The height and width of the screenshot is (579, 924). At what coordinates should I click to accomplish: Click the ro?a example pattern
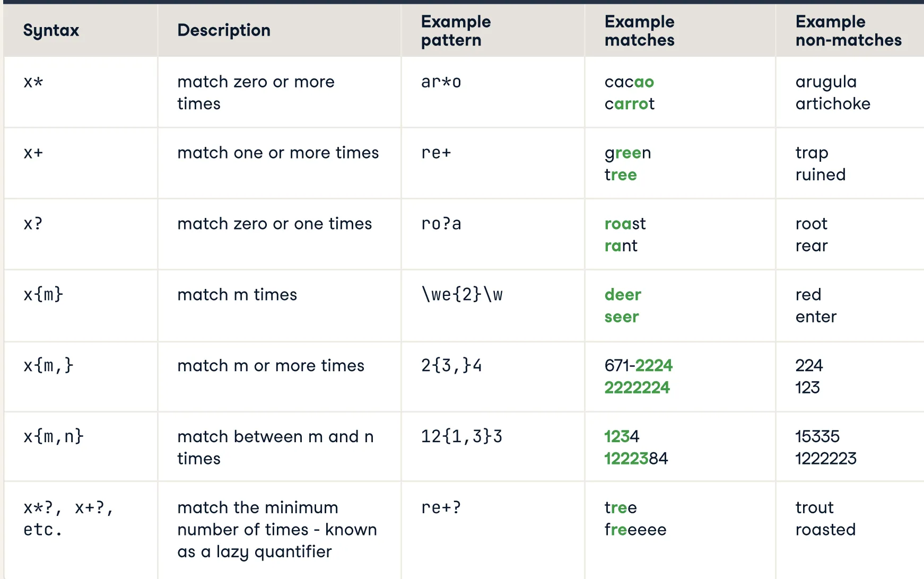pyautogui.click(x=441, y=224)
